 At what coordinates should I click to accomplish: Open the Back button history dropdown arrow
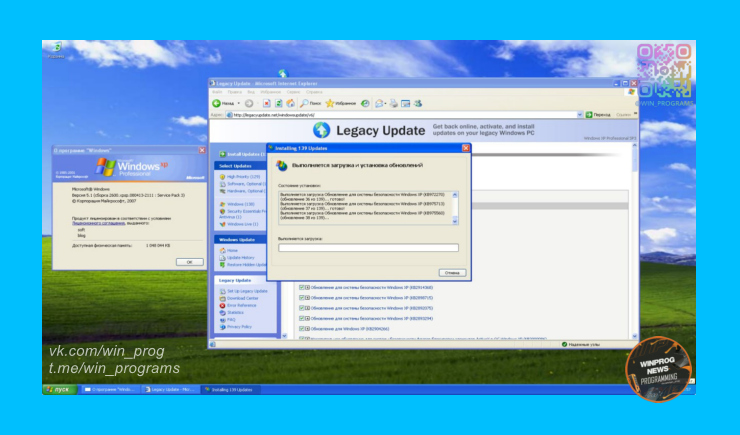(239, 103)
